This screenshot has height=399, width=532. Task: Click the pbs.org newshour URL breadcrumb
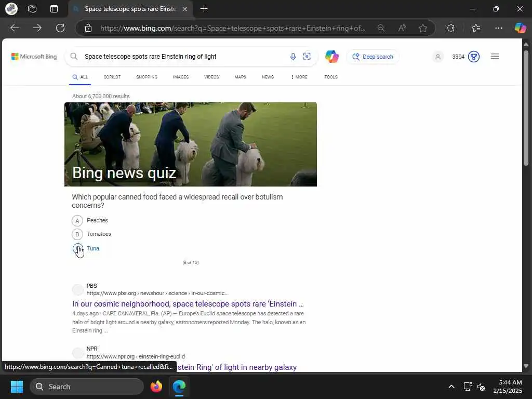pyautogui.click(x=157, y=293)
